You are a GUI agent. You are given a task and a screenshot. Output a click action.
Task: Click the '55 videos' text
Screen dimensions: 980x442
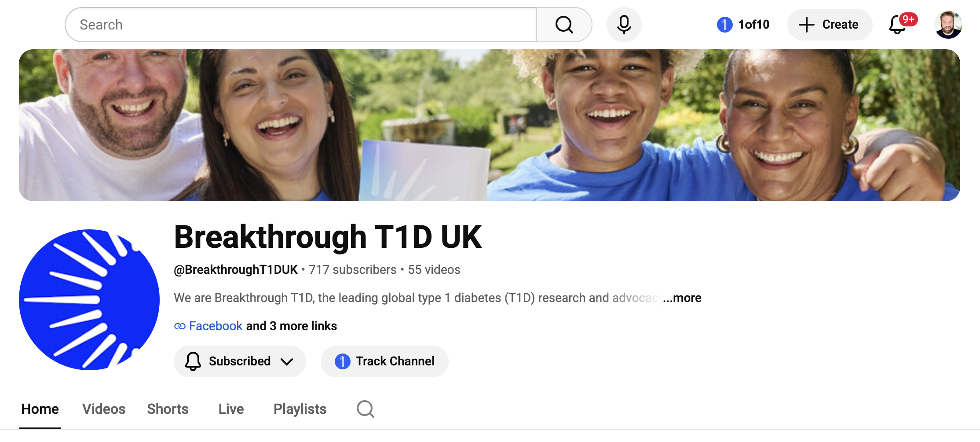click(434, 269)
